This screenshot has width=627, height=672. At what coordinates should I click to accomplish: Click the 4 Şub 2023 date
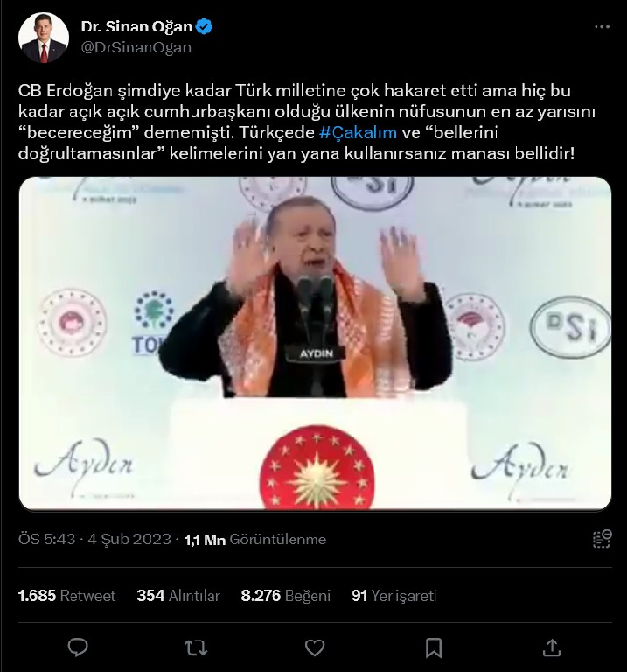tap(129, 539)
